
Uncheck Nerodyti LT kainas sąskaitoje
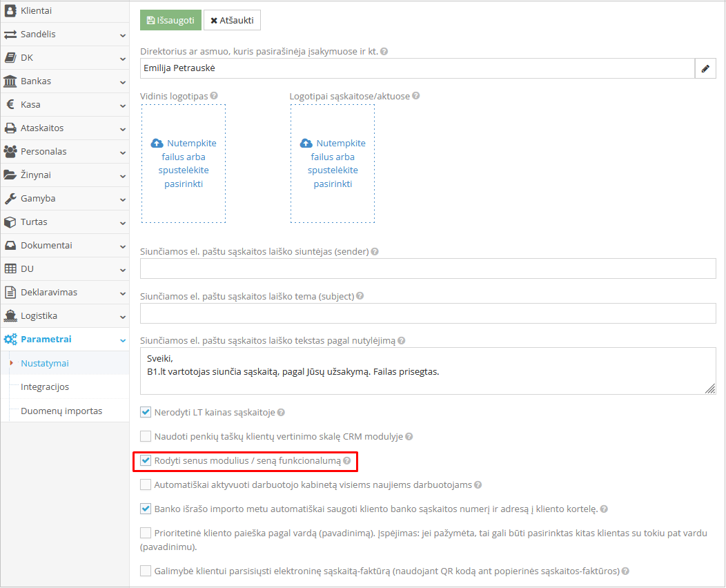point(146,412)
